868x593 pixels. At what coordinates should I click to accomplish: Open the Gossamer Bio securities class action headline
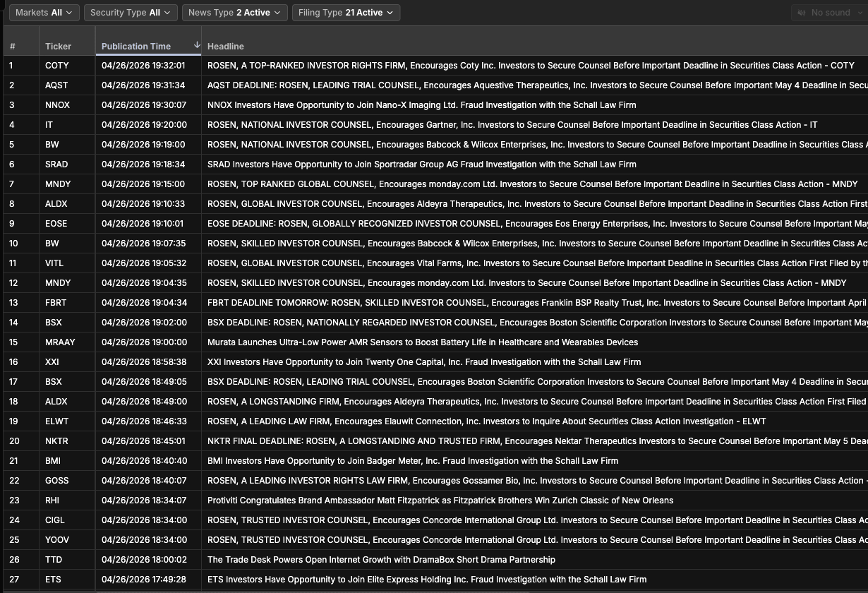(x=538, y=481)
